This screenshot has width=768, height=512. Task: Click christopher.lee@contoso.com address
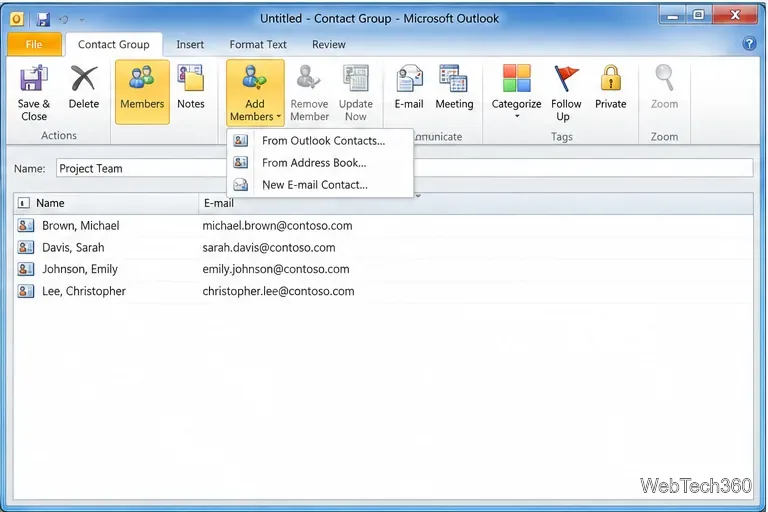coord(278,291)
